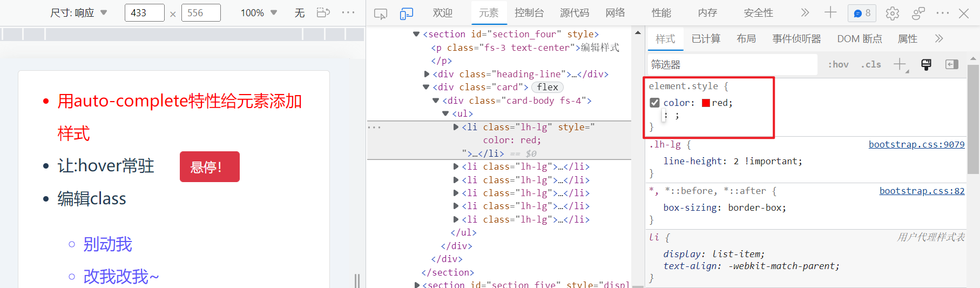Image resolution: width=980 pixels, height=288 pixels.
Task: Open the 已计算 styles tab
Action: click(706, 39)
